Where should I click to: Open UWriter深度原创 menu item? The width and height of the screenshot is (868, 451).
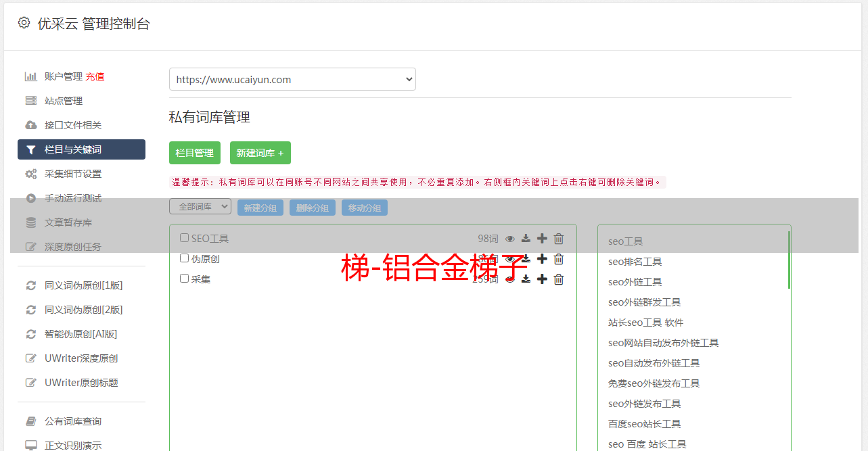coord(81,358)
